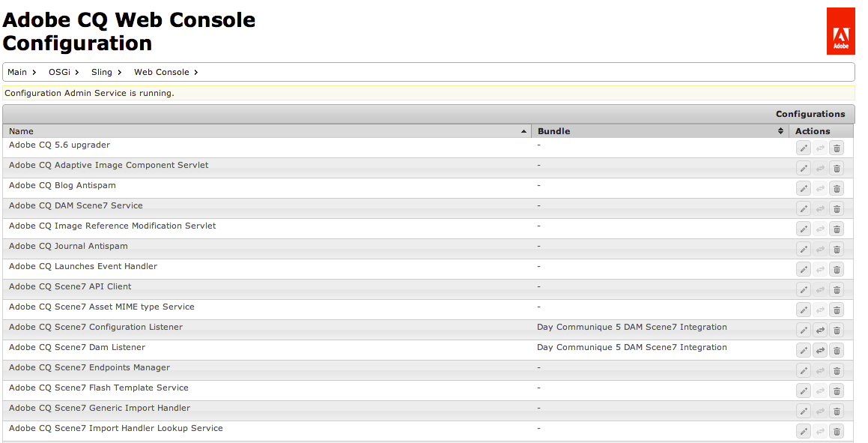The image size is (868, 443).
Task: Edit Scene7 Asset MIME type Service config
Action: coord(804,310)
